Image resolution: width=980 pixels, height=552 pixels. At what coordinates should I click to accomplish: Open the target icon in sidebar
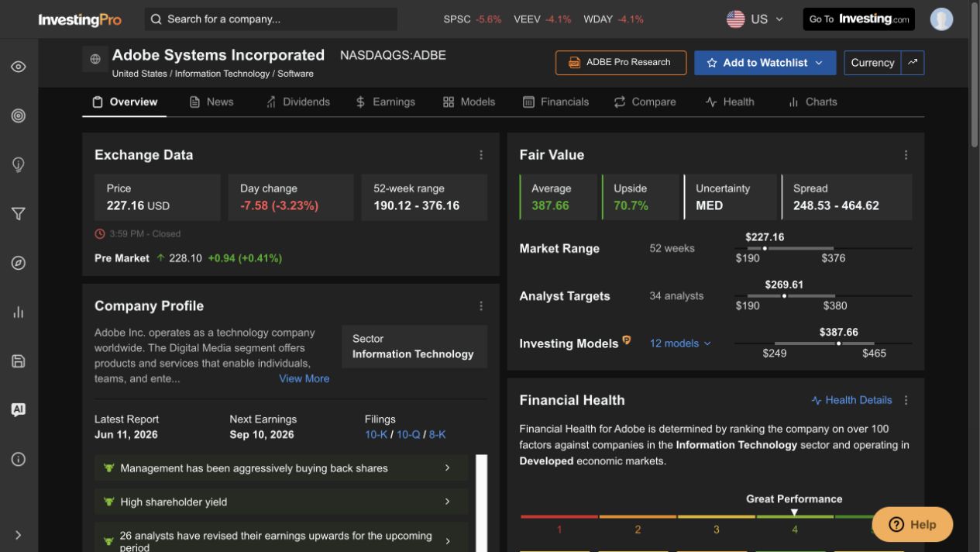pos(19,116)
